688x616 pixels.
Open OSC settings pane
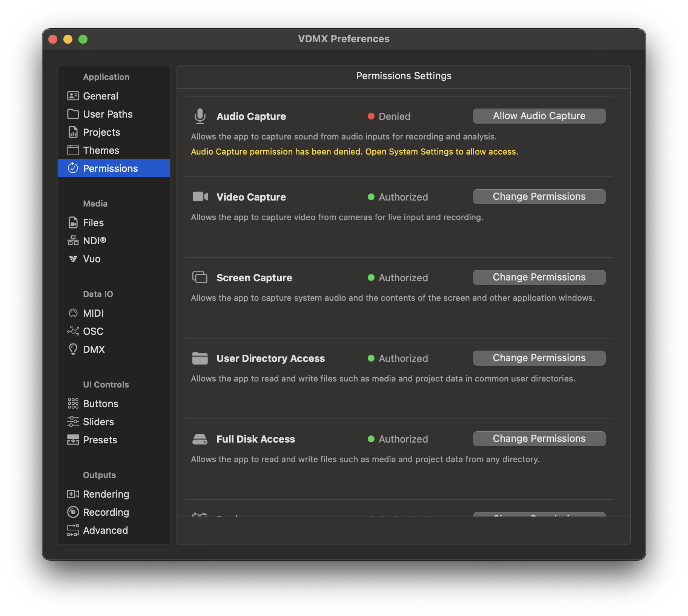pyautogui.click(x=114, y=331)
